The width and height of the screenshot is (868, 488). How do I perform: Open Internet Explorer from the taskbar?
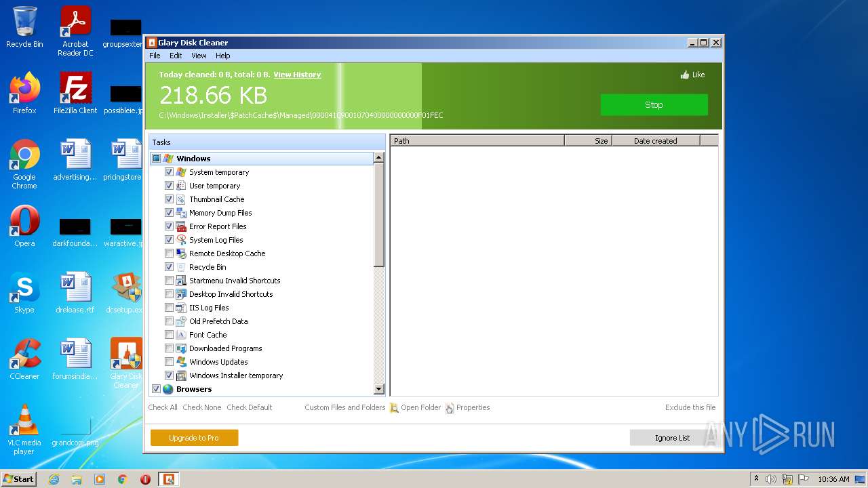click(54, 479)
